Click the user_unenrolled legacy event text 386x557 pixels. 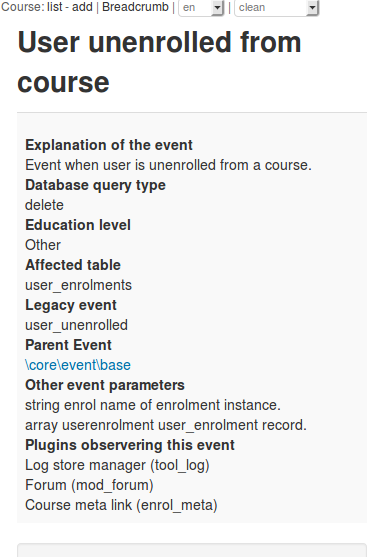[76, 325]
